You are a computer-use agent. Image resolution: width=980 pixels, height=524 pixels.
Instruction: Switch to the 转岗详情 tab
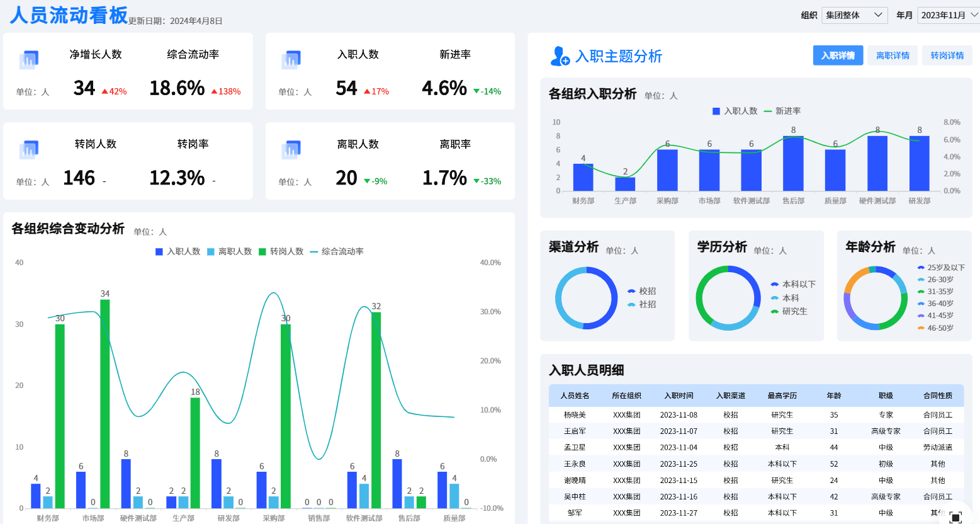coord(947,55)
